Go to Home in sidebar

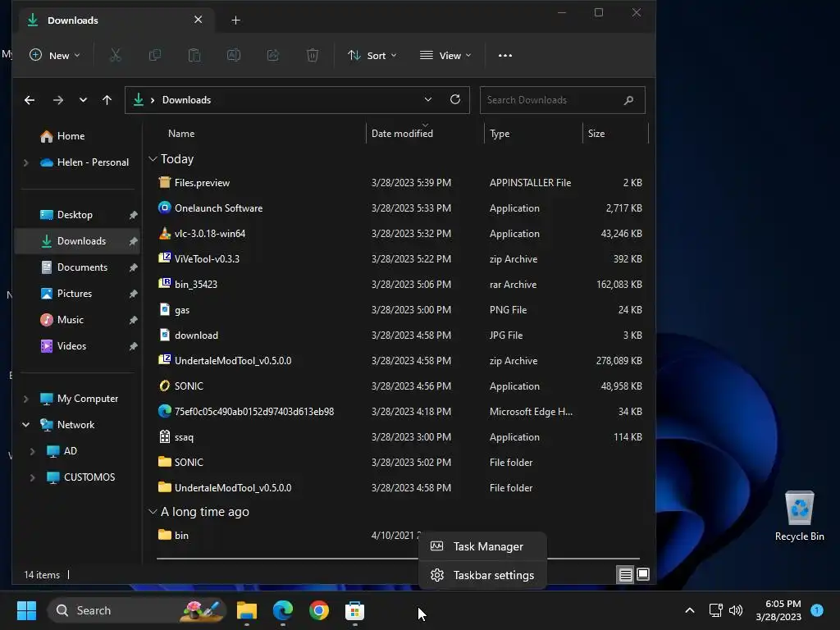[62, 136]
